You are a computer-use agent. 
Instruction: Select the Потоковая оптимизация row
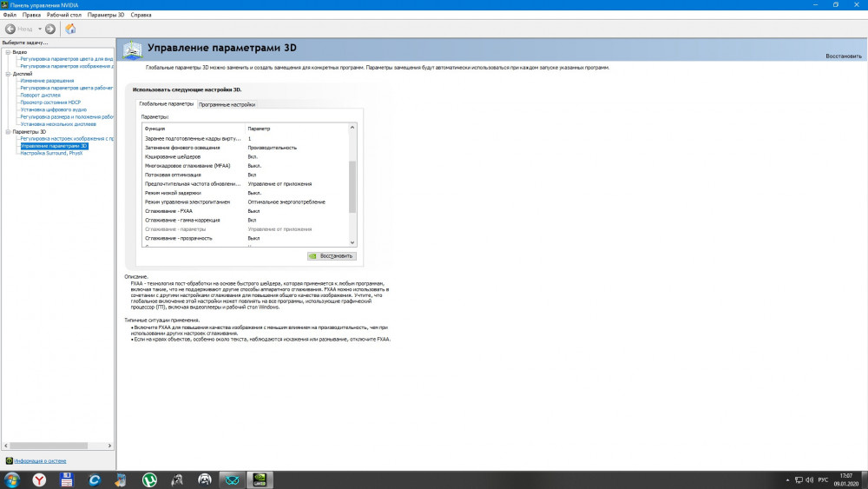[x=246, y=175]
